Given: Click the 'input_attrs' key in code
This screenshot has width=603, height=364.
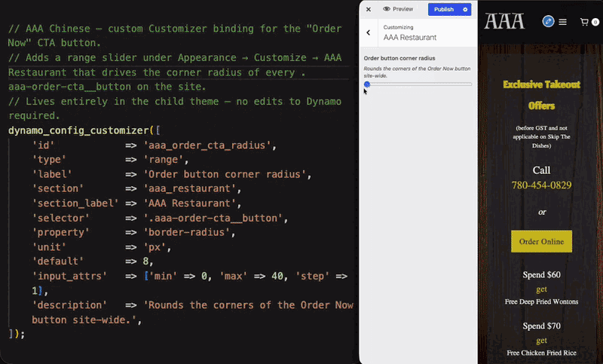Looking at the screenshot, I should pos(69,276).
